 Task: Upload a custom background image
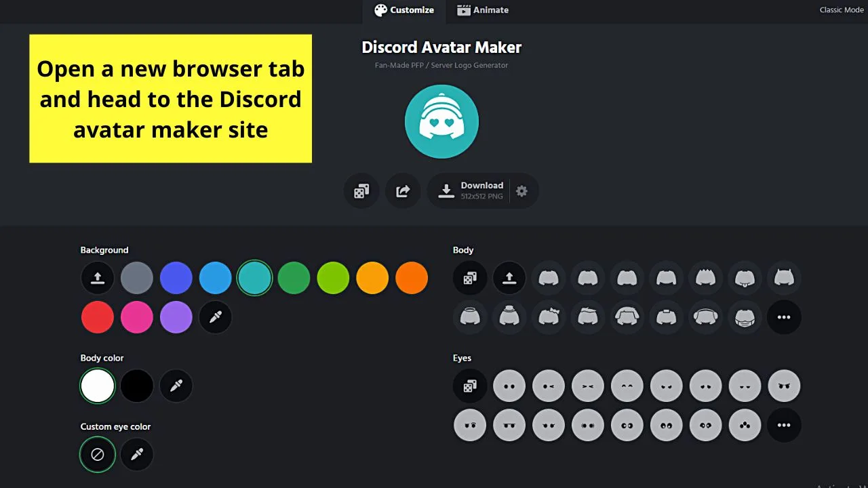coord(98,278)
